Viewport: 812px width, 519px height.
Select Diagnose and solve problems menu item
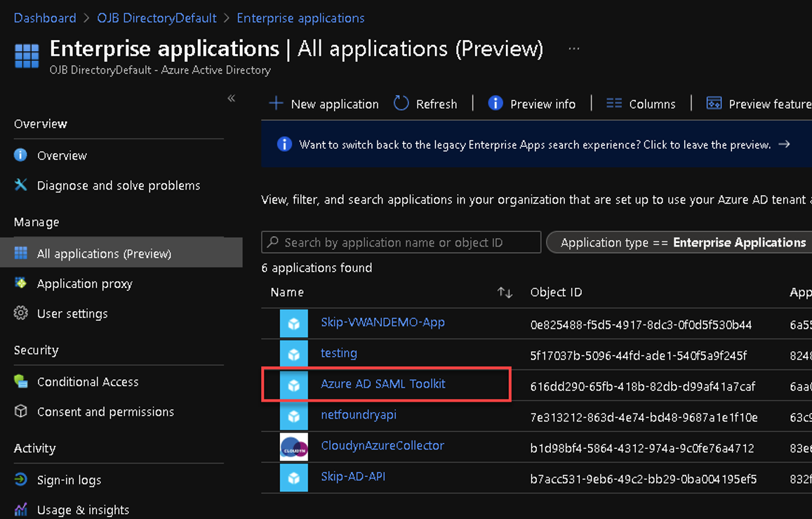120,185
